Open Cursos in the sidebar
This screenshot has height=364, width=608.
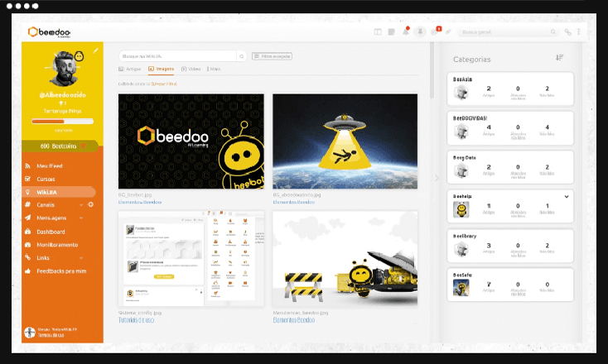[x=46, y=179]
